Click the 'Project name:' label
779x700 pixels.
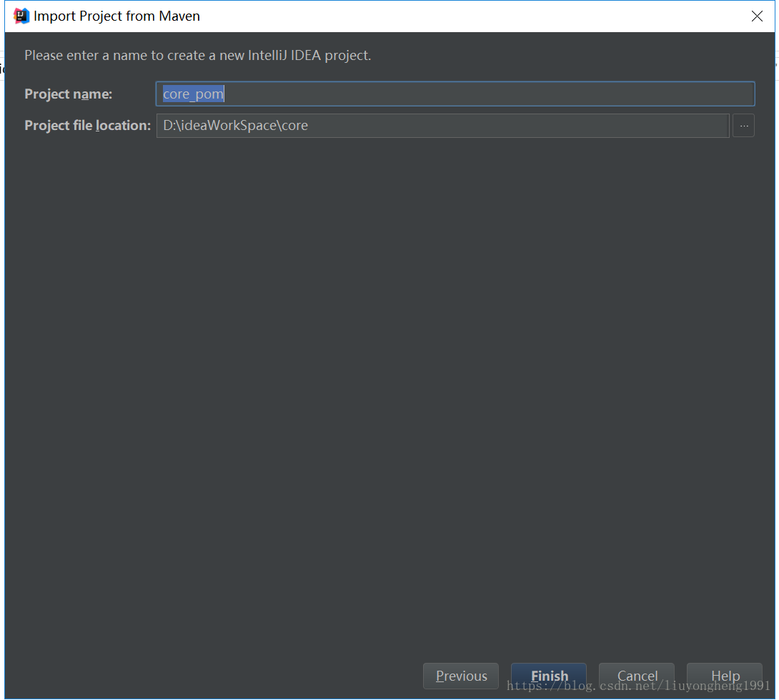pos(68,94)
